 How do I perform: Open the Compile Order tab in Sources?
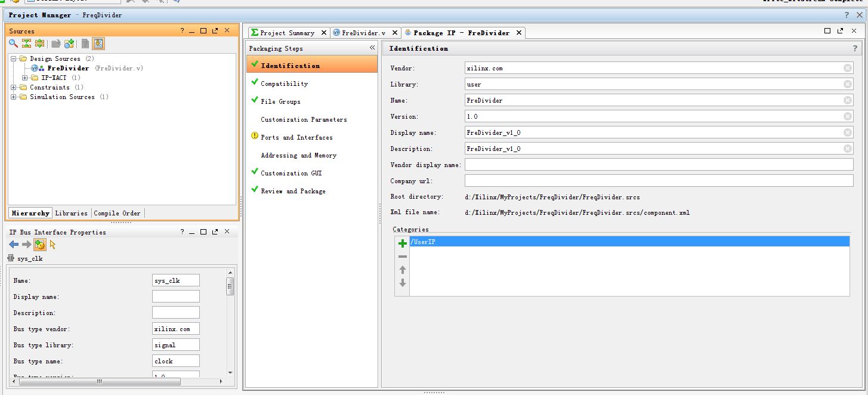click(117, 213)
